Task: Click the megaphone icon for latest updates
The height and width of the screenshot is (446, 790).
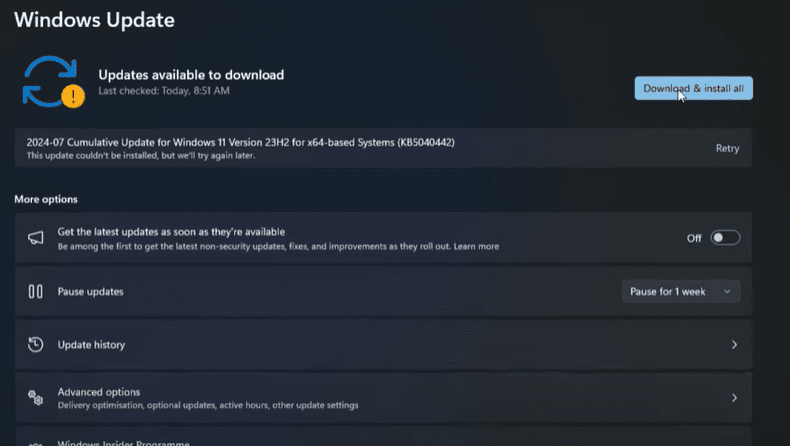Action: pos(35,238)
